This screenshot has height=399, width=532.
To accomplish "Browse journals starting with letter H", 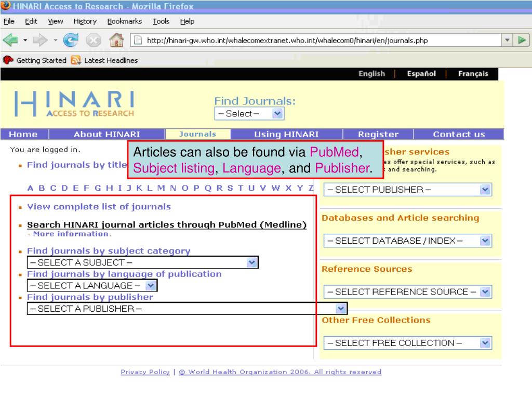I will pyautogui.click(x=110, y=188).
